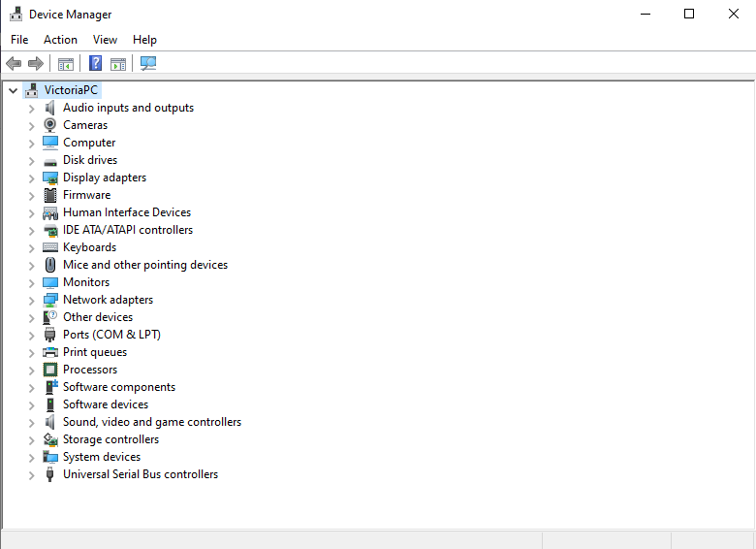The width and height of the screenshot is (756, 549).
Task: Click the IDE ATA/ATAPI controllers icon
Action: pyautogui.click(x=50, y=231)
